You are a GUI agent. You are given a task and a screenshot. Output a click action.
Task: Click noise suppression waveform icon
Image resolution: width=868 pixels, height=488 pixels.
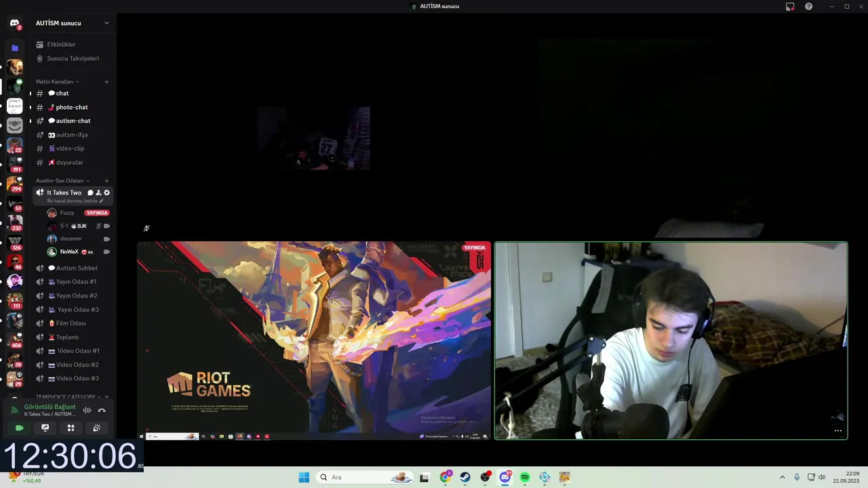point(87,410)
